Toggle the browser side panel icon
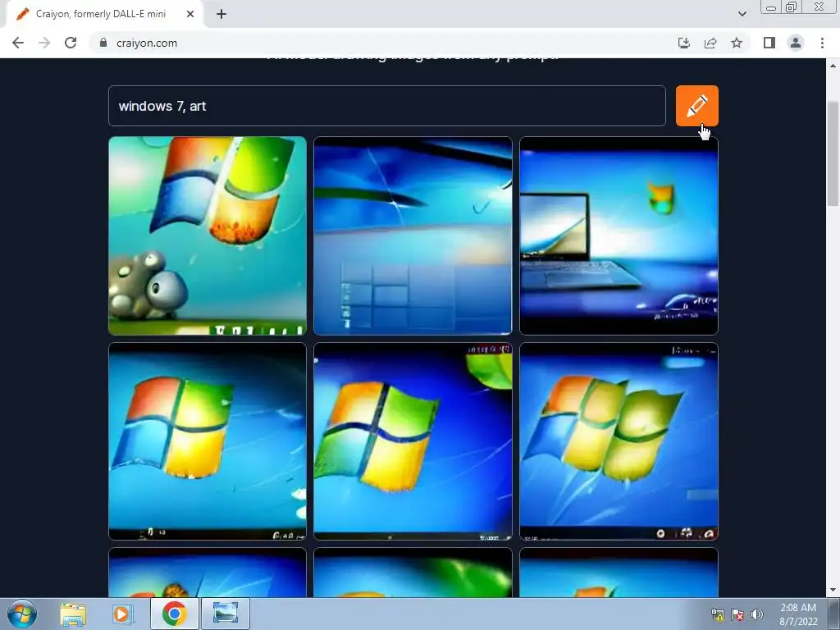 [769, 43]
